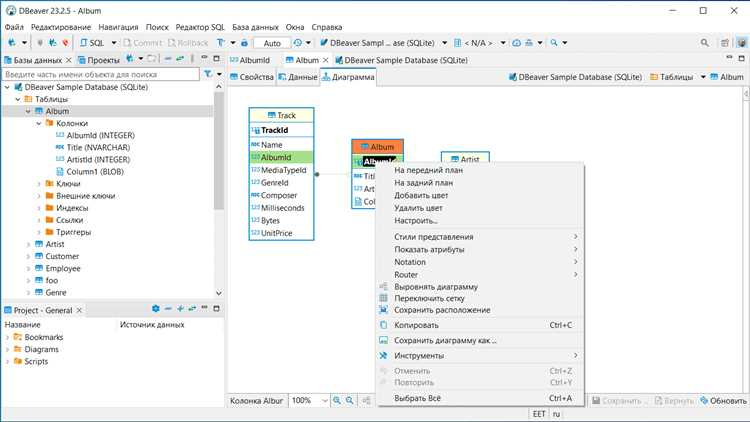Open the Справка menu
750x422 pixels.
tap(327, 27)
